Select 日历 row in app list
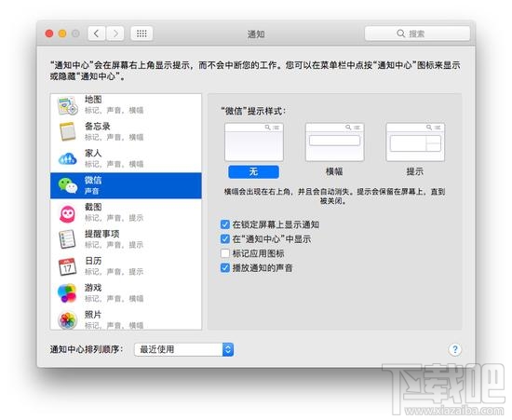Image resolution: width=512 pixels, height=420 pixels. coord(126,266)
